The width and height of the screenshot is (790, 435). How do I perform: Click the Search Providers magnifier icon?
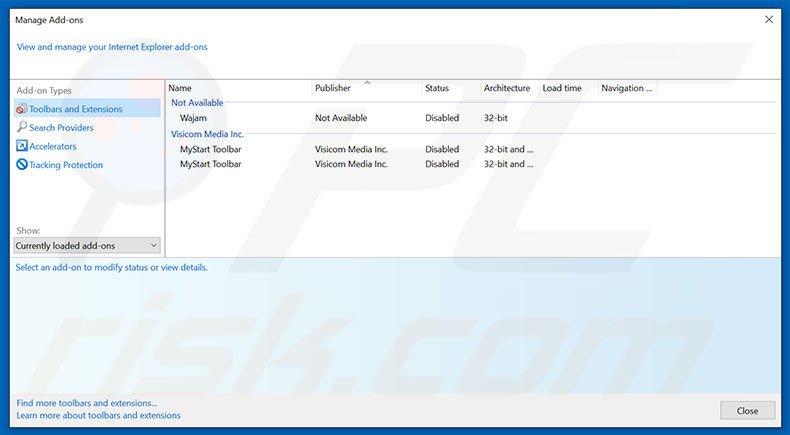point(21,128)
